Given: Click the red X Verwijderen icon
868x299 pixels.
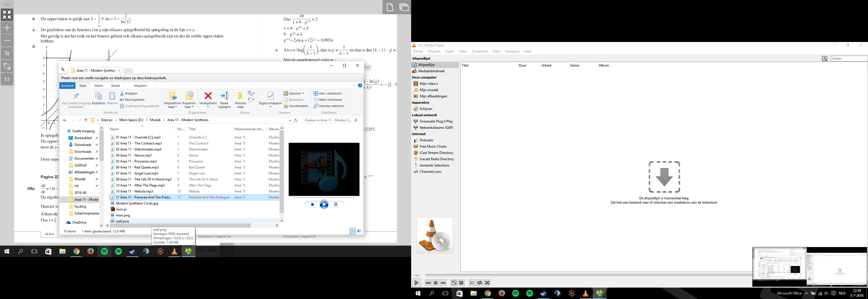Looking at the screenshot, I should tap(208, 96).
